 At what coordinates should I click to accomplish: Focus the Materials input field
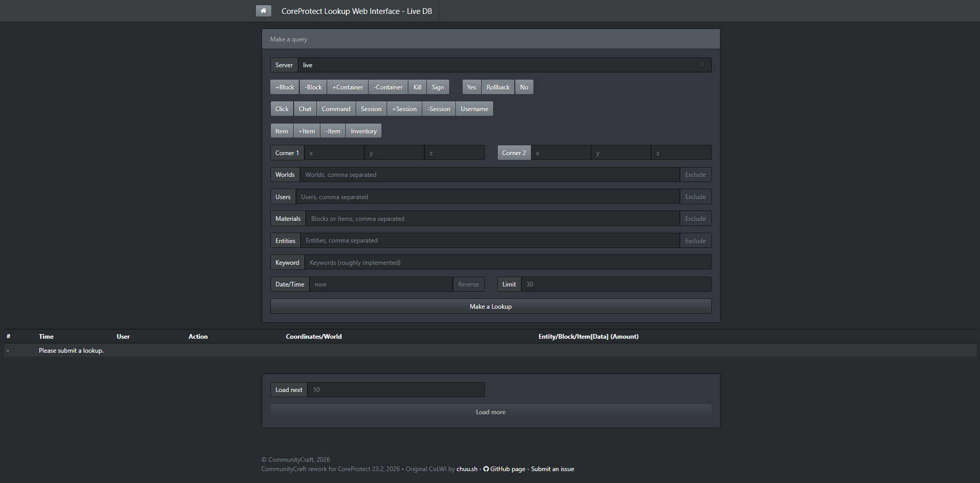click(x=493, y=219)
